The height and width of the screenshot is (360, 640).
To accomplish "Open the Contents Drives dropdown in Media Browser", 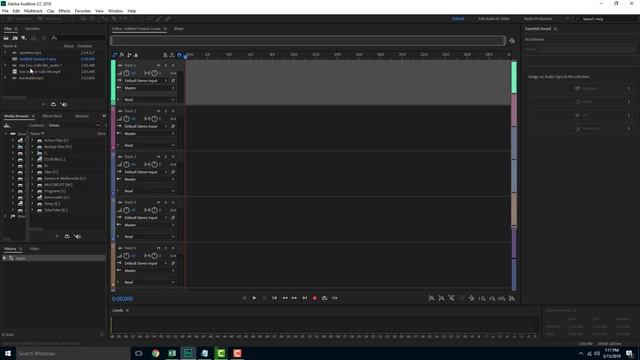I will 74,126.
